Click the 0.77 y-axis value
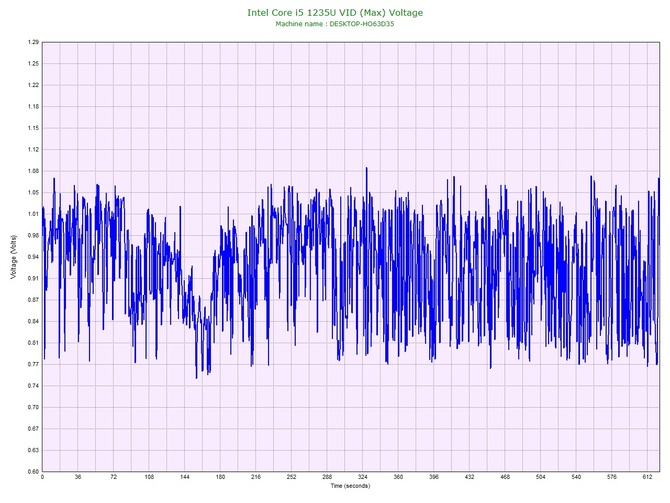Viewport: 670px width, 503px height. (x=33, y=365)
